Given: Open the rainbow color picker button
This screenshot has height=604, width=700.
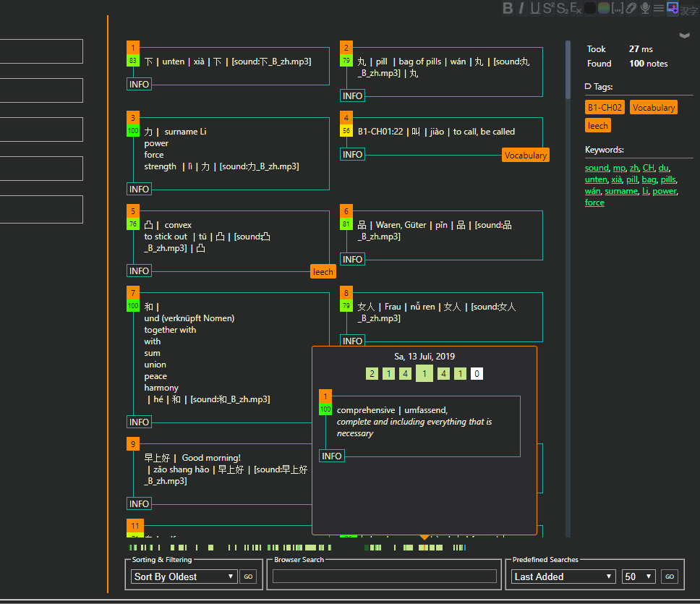Looking at the screenshot, I should (604, 8).
